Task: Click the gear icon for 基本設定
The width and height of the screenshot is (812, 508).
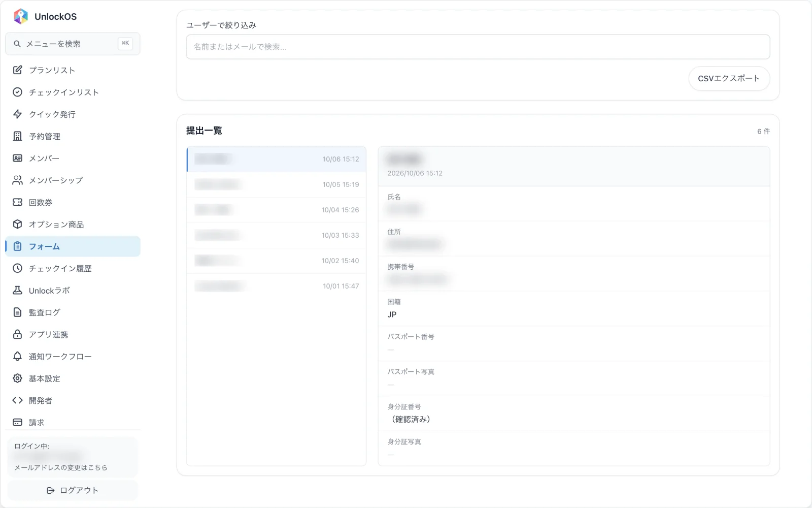Action: coord(17,378)
